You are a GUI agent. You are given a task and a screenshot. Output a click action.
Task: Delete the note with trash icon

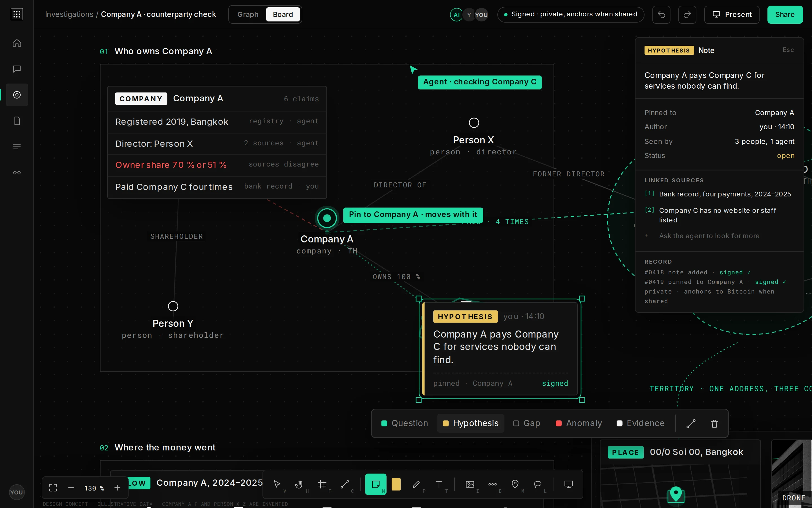click(714, 423)
